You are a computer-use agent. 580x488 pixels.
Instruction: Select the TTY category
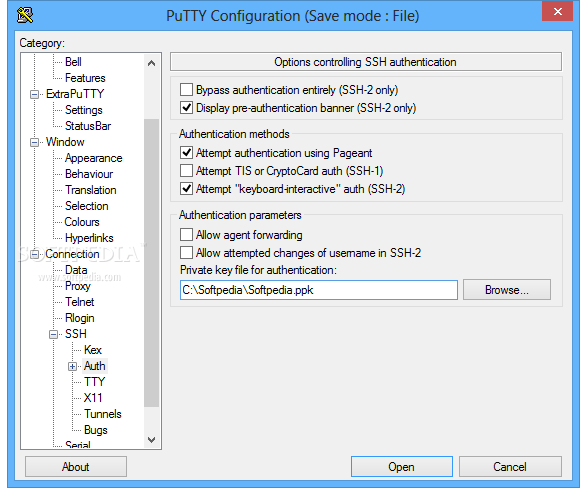click(x=94, y=382)
